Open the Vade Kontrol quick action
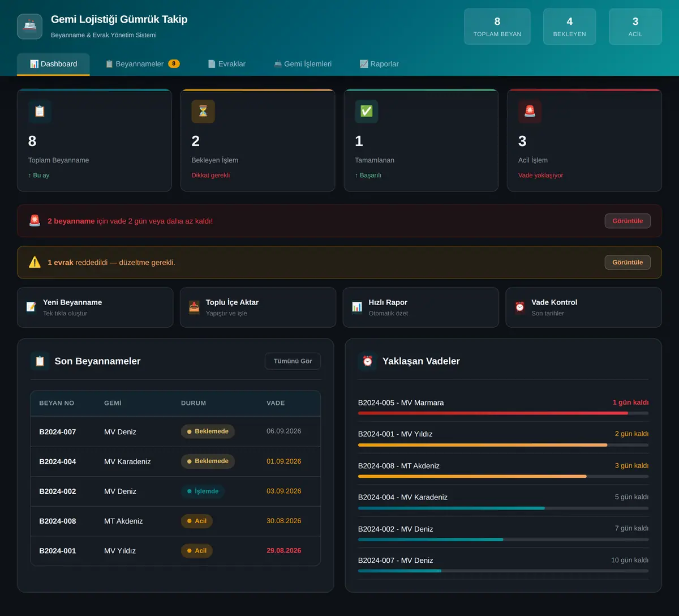This screenshot has height=616, width=679. (x=583, y=307)
